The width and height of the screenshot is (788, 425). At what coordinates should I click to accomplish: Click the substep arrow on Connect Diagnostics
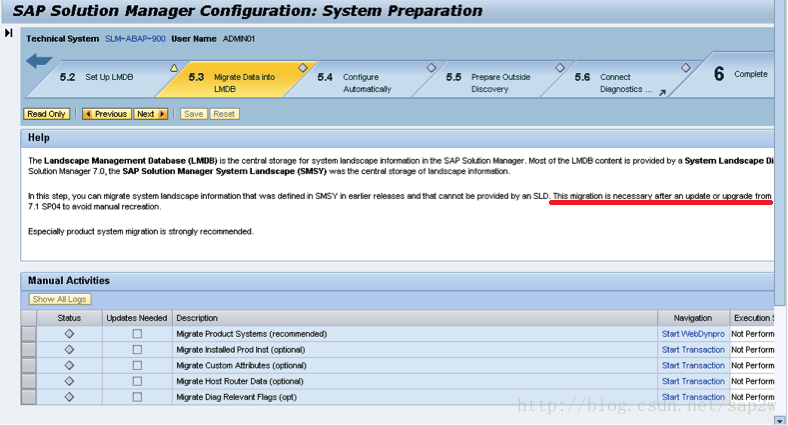[662, 92]
